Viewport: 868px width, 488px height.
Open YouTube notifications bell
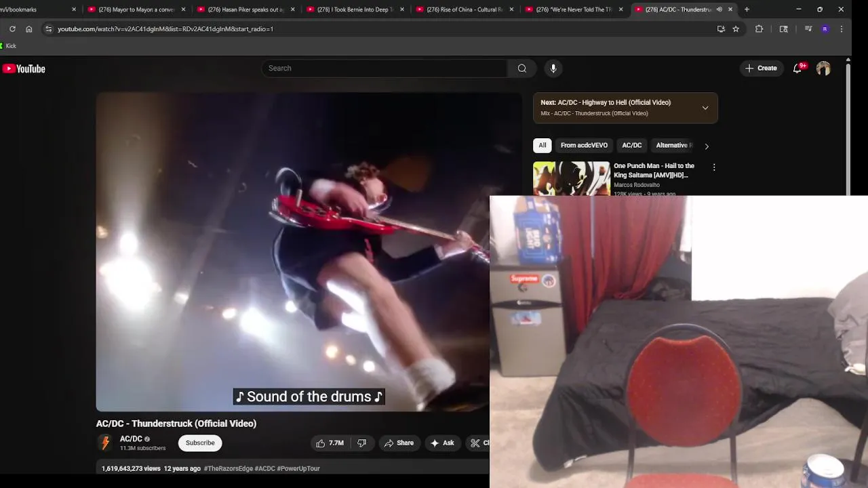point(797,68)
